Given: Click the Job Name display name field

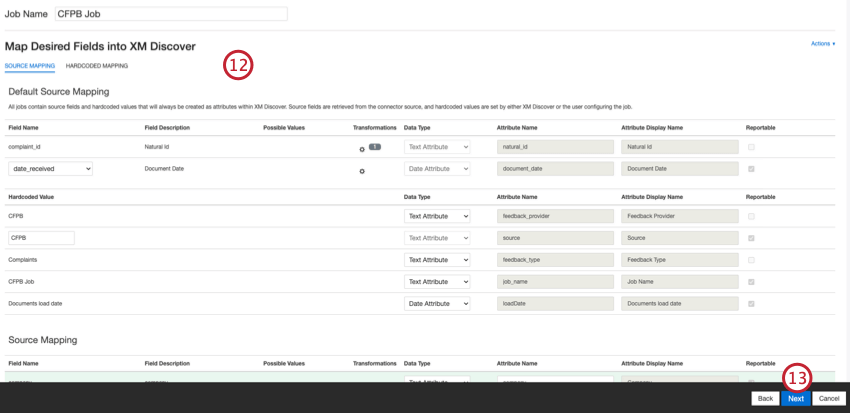Looking at the screenshot, I should tap(680, 282).
